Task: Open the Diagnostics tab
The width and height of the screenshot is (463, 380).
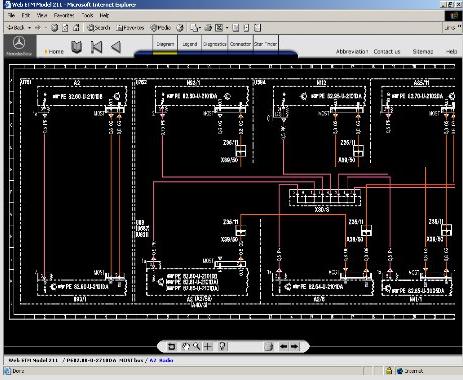Action: pyautogui.click(x=215, y=44)
